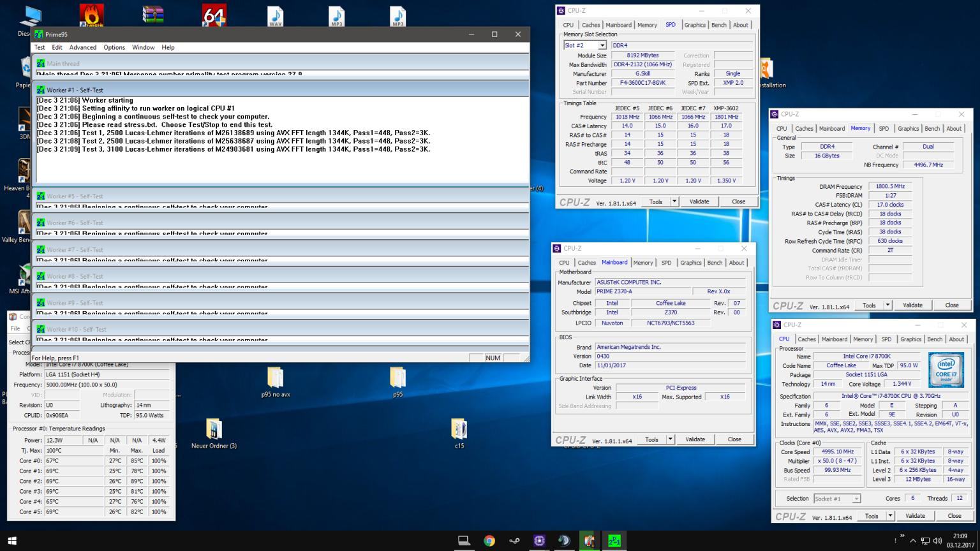Click Worker #8 Self-Test window icon

41,276
